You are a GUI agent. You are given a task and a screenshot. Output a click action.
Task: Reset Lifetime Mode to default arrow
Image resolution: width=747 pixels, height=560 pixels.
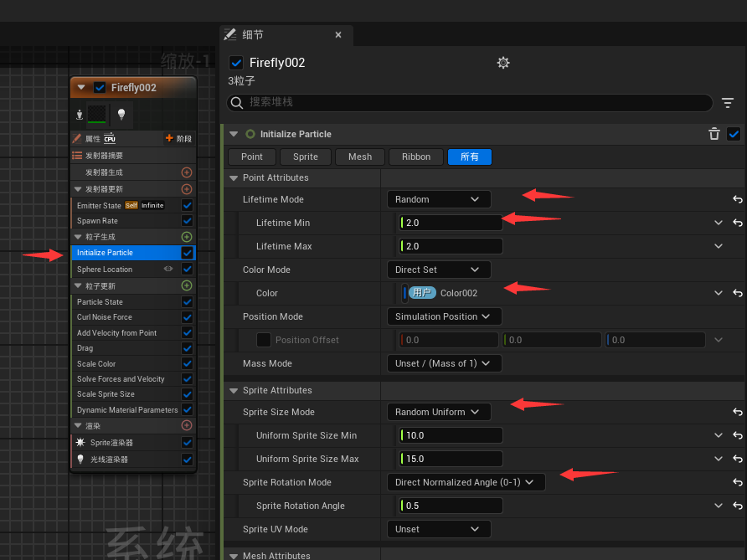(x=738, y=199)
